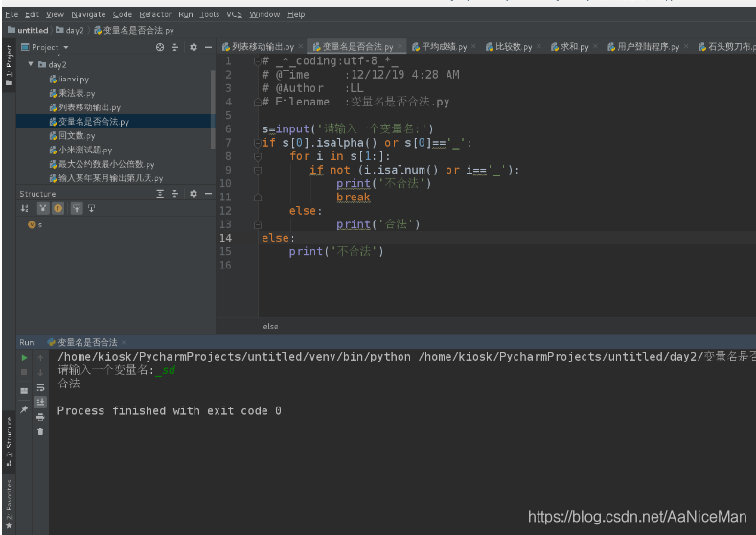Click the fold end marker on line 11

[258, 198]
